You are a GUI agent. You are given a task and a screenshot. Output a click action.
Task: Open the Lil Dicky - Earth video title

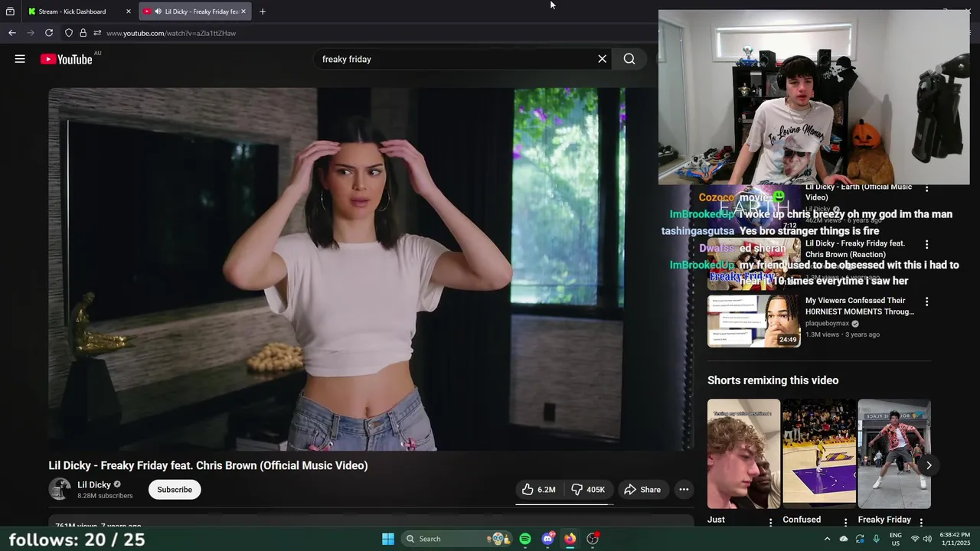[858, 192]
